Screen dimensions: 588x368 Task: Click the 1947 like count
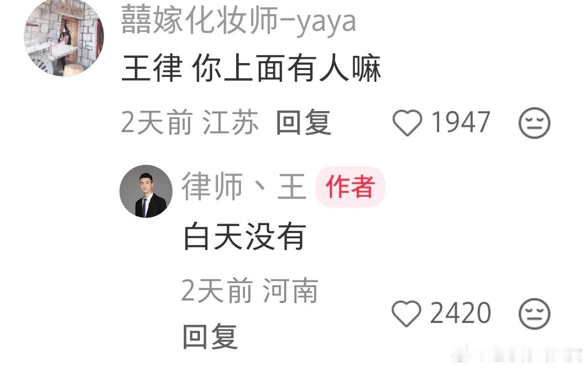(x=461, y=122)
